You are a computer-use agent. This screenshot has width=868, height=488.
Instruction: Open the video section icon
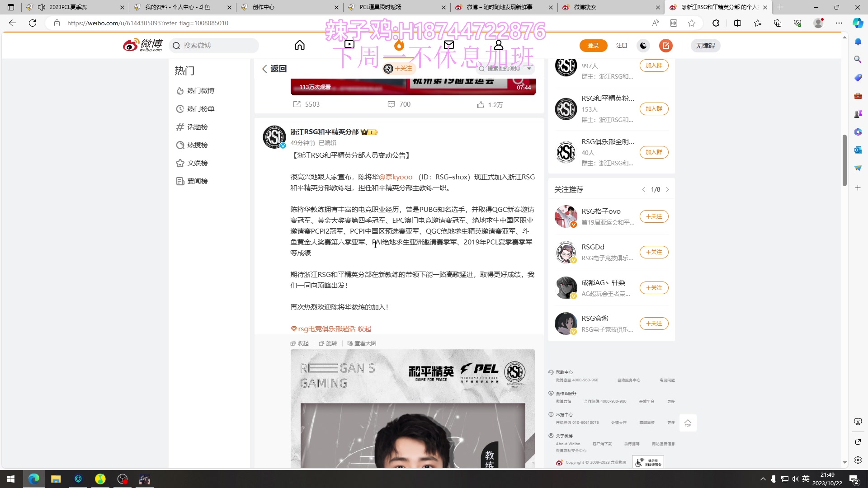click(x=349, y=45)
